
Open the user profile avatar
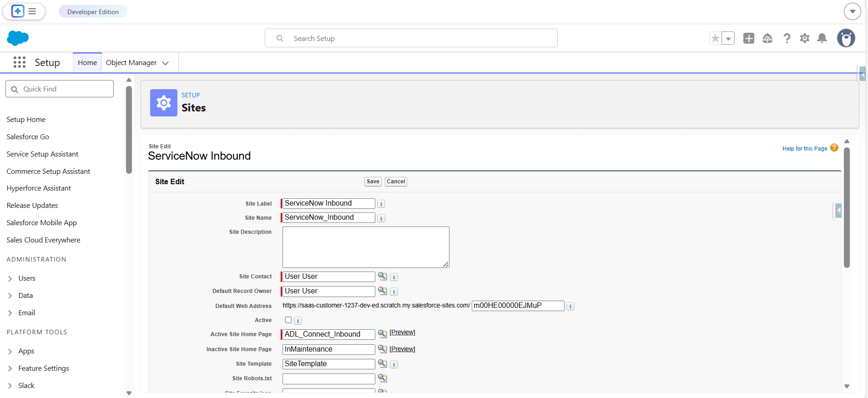[846, 38]
